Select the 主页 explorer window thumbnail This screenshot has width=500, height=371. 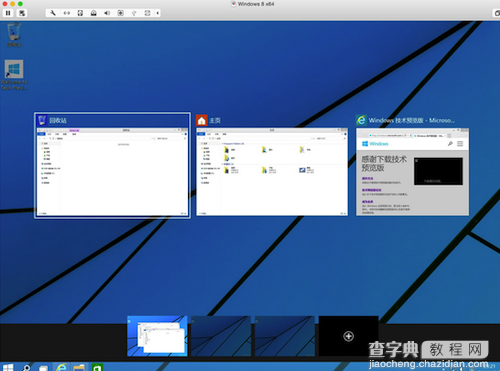(x=272, y=172)
